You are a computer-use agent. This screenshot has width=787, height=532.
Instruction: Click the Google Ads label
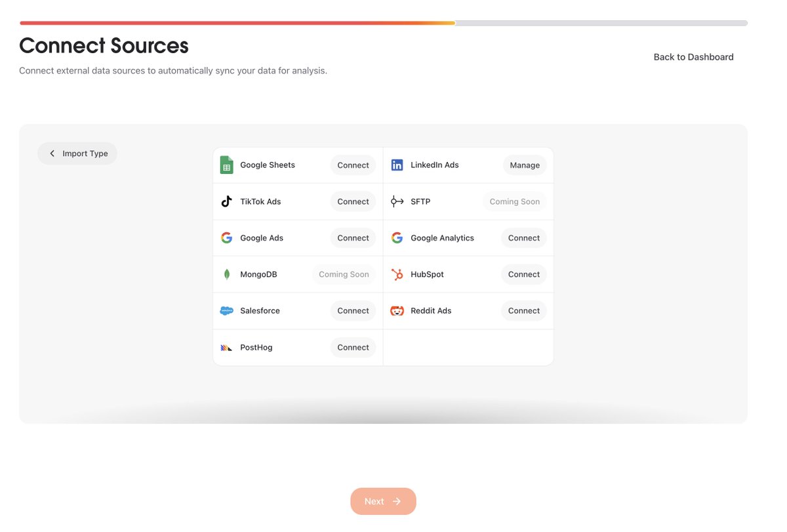point(262,238)
